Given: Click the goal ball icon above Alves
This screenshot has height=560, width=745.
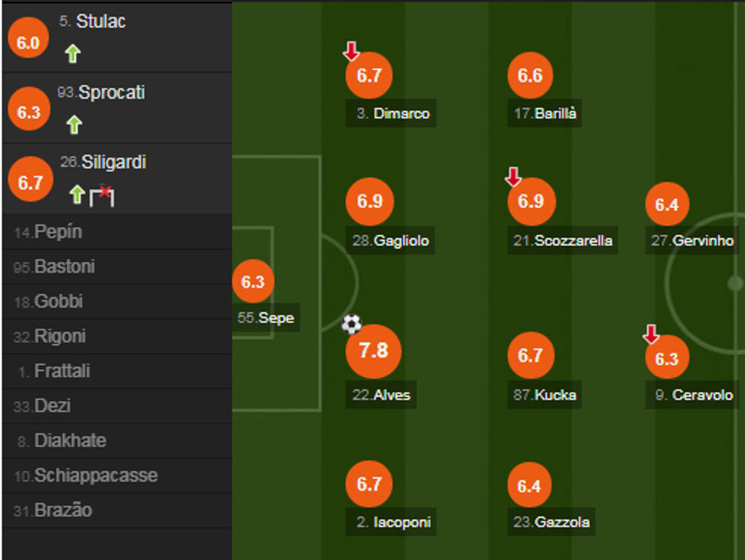Looking at the screenshot, I should coord(351,324).
